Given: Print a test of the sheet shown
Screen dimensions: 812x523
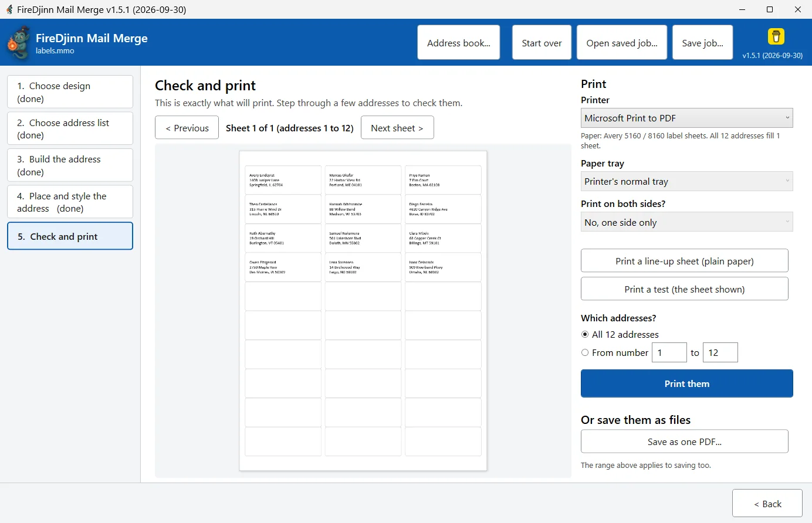Looking at the screenshot, I should click(x=685, y=289).
